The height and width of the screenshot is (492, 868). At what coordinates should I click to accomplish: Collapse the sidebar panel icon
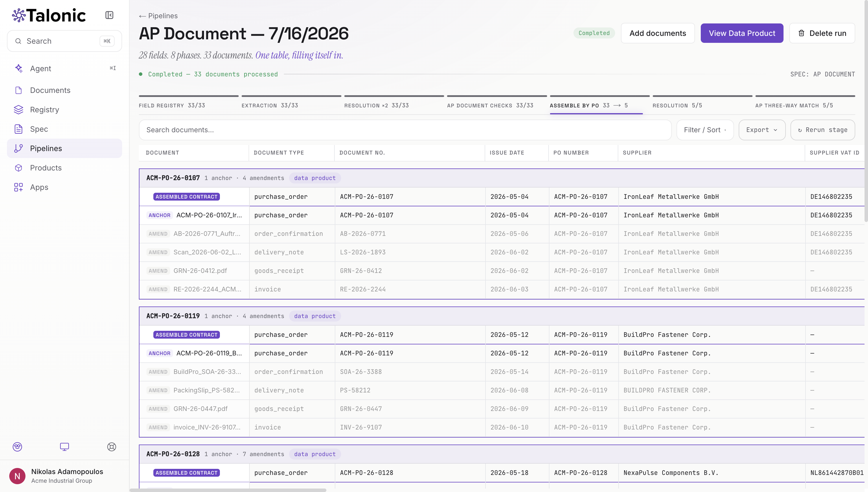(109, 15)
